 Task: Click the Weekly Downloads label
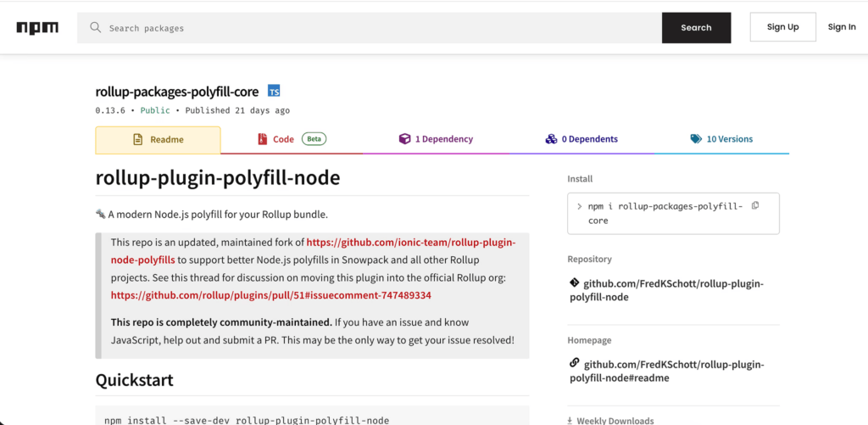coord(615,421)
